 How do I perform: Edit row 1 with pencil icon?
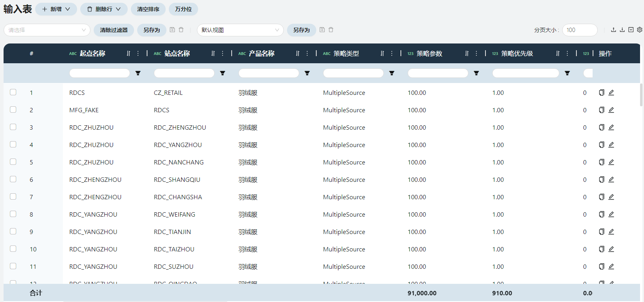tap(611, 92)
